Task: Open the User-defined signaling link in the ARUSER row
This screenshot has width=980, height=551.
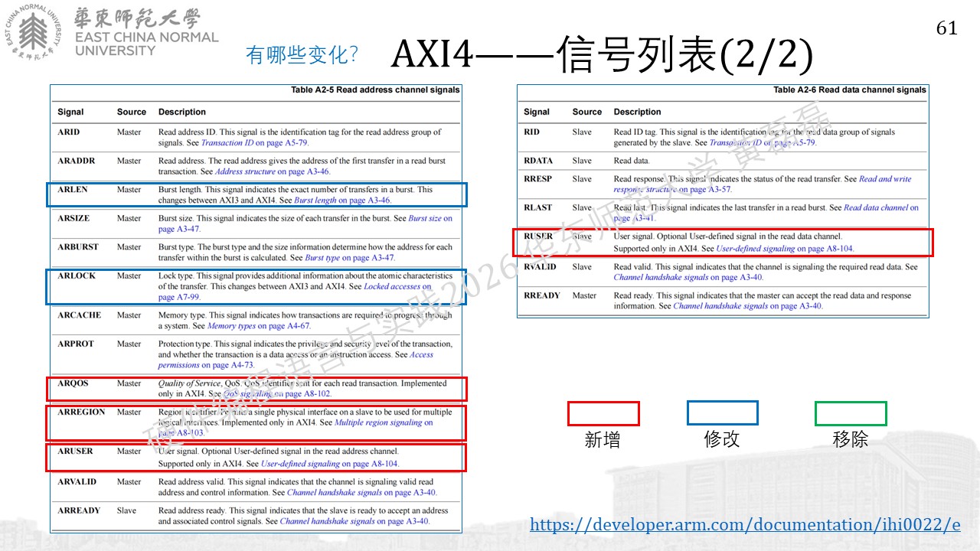Action: click(330, 464)
